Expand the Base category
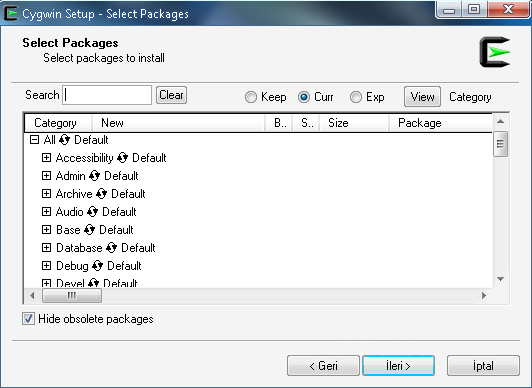 point(46,230)
